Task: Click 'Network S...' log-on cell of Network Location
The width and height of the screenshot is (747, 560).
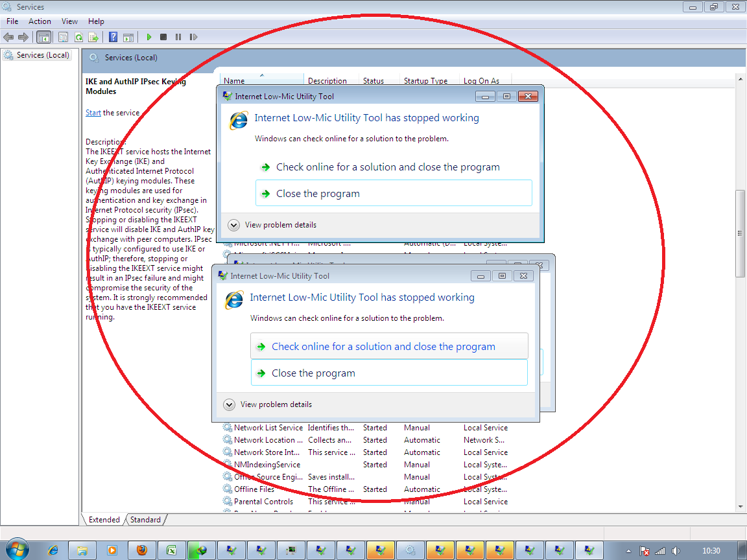Action: (x=484, y=440)
